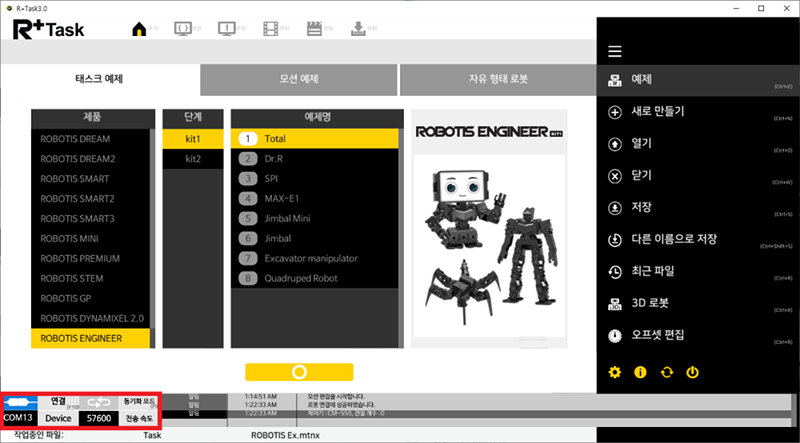Click the yellow refresh update icon
Screen dimensions: 800x443
click(x=667, y=373)
